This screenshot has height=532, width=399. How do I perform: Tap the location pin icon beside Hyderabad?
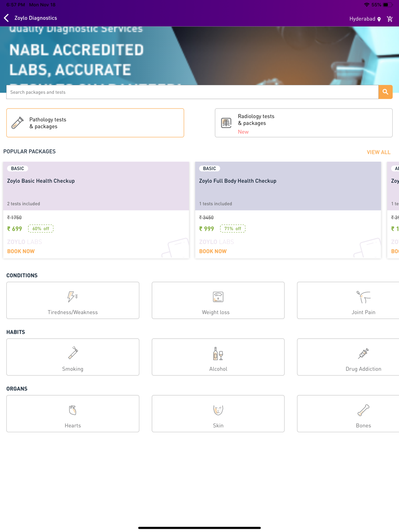379,19
